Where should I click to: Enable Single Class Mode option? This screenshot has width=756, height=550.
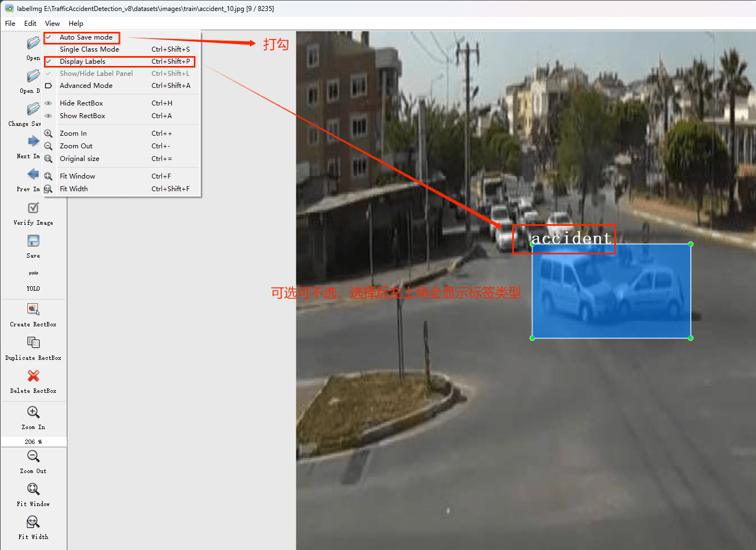(89, 49)
